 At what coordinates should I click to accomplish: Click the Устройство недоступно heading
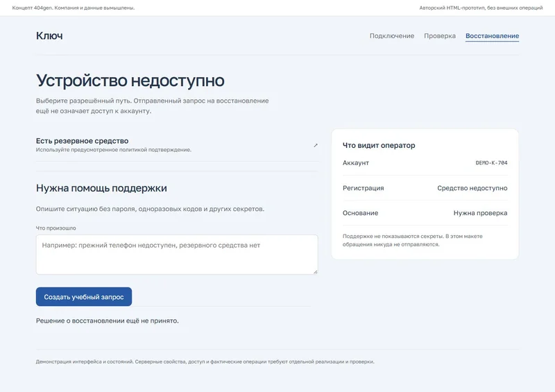click(x=130, y=80)
